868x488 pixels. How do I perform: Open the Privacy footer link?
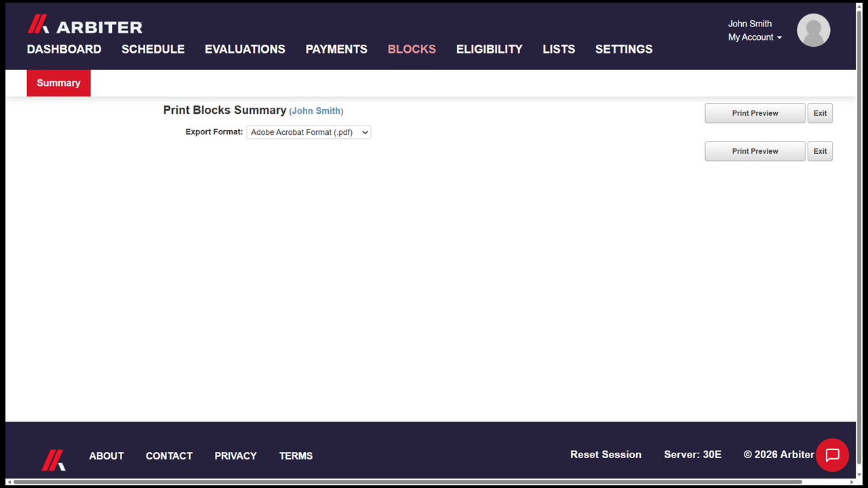click(x=235, y=456)
